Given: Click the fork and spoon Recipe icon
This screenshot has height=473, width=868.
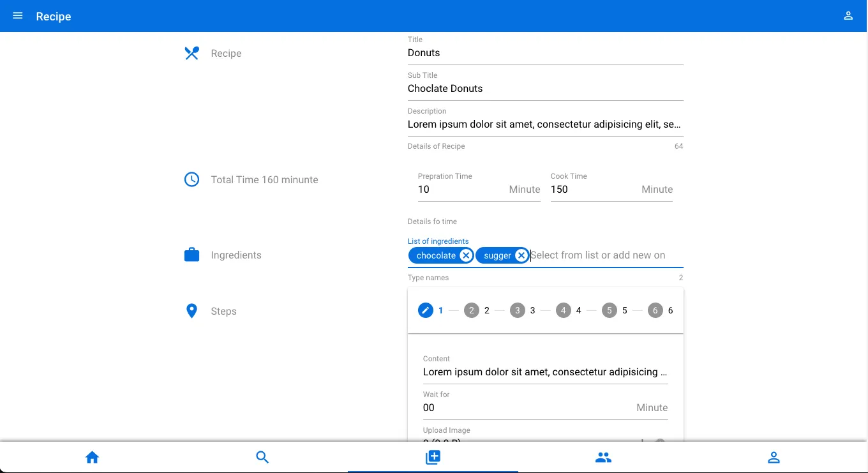Looking at the screenshot, I should [x=191, y=53].
